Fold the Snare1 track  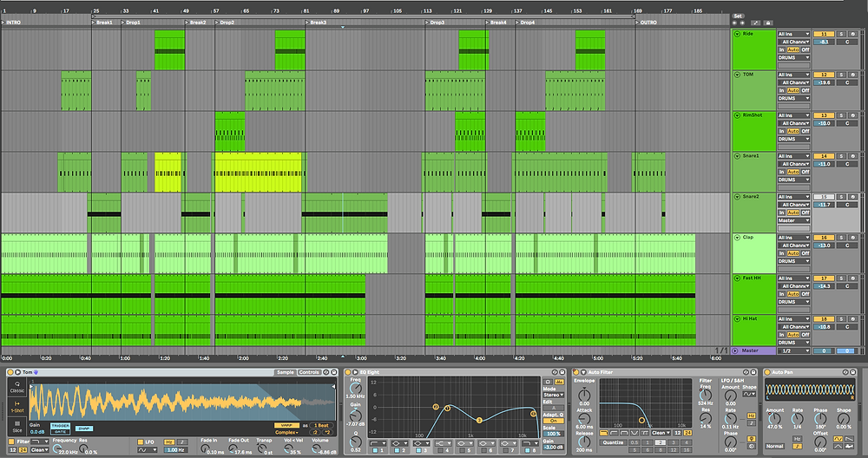pos(737,156)
